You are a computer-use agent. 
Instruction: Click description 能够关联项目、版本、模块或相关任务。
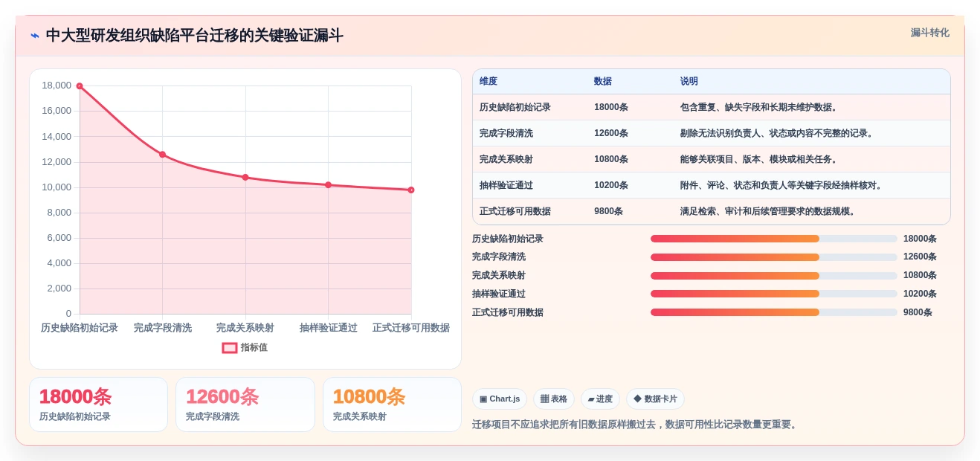pyautogui.click(x=761, y=159)
